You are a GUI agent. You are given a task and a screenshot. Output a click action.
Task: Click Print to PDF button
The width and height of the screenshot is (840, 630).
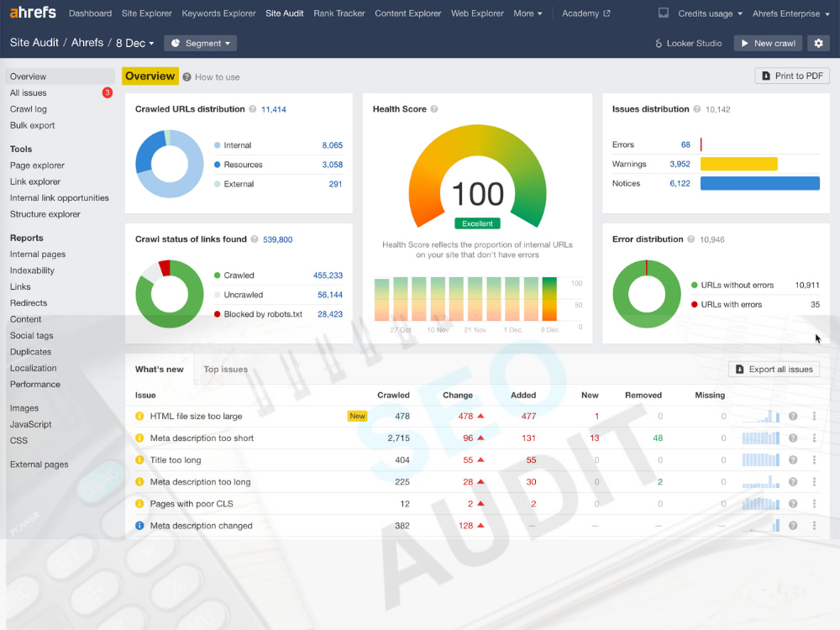pos(792,76)
